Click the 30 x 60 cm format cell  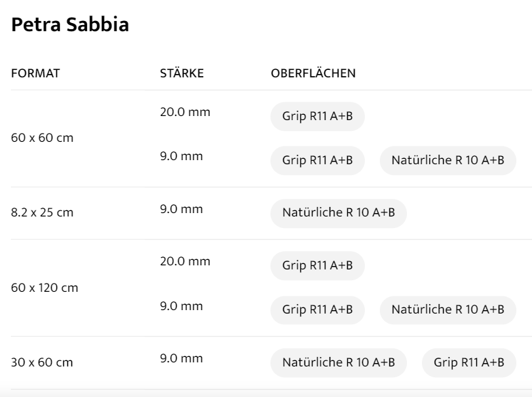click(x=43, y=362)
